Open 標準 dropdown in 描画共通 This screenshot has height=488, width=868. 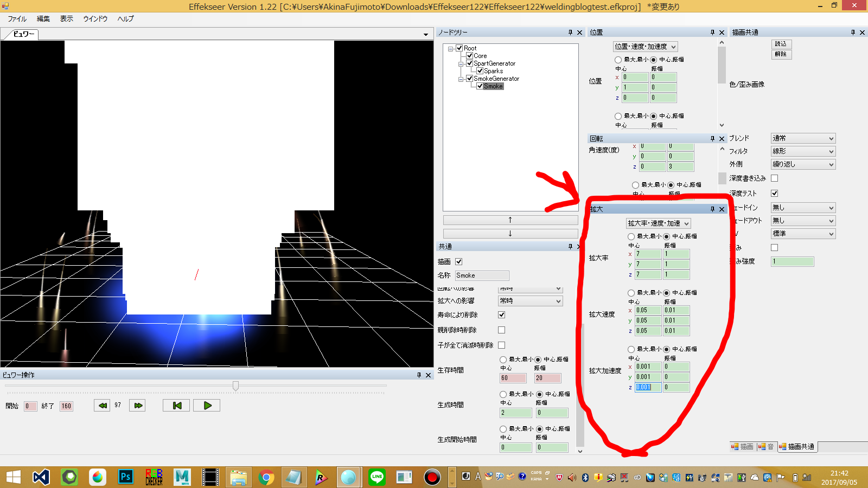click(803, 234)
